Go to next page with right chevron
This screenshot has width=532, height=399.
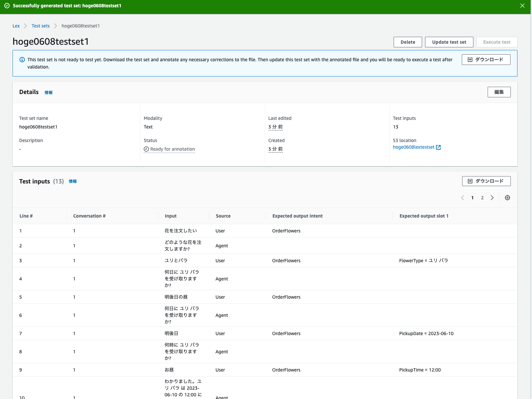tap(492, 198)
